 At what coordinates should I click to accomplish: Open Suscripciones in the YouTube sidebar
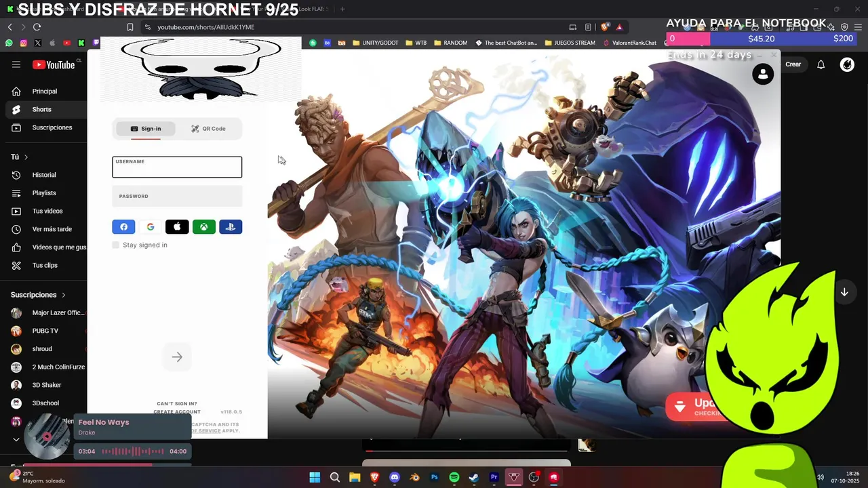[45, 127]
